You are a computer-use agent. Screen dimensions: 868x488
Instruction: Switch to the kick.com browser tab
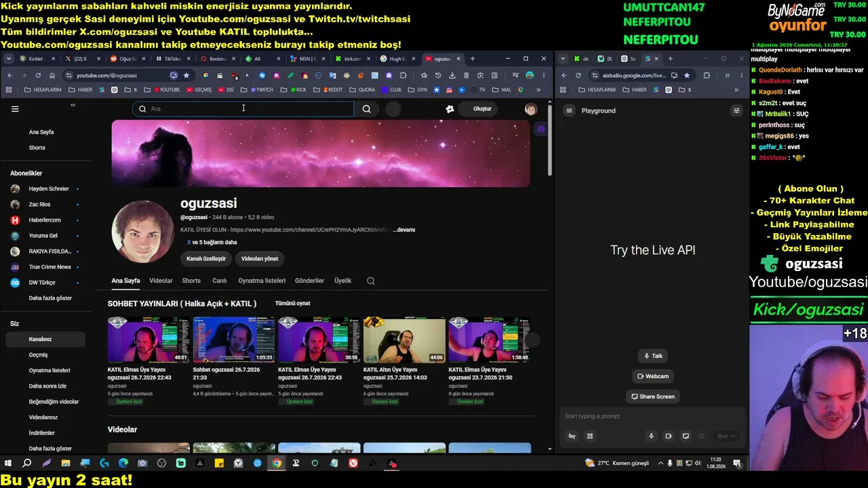click(x=352, y=59)
